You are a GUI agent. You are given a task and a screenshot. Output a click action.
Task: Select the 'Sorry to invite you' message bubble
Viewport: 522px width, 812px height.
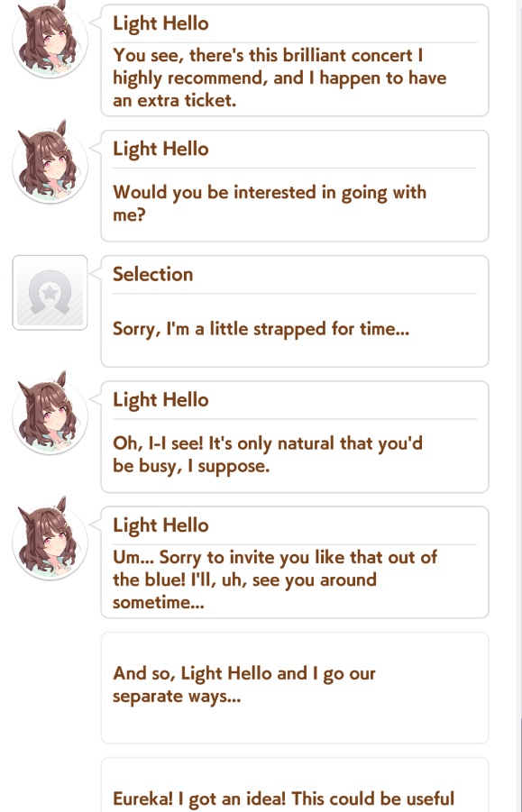click(x=295, y=562)
